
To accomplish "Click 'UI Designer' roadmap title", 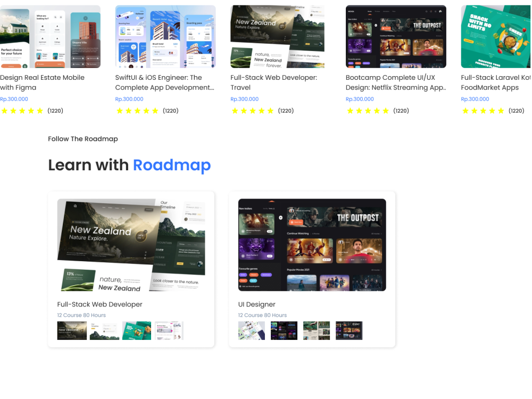I will [x=257, y=304].
